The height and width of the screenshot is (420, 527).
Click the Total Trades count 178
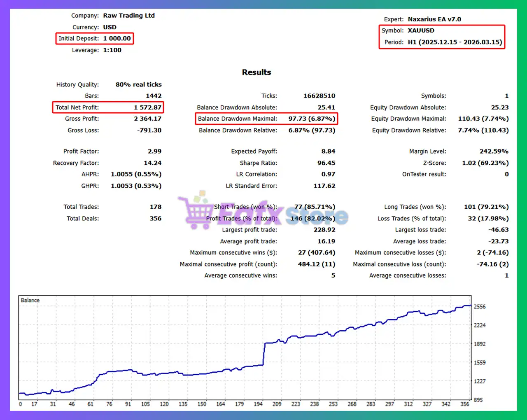point(156,207)
